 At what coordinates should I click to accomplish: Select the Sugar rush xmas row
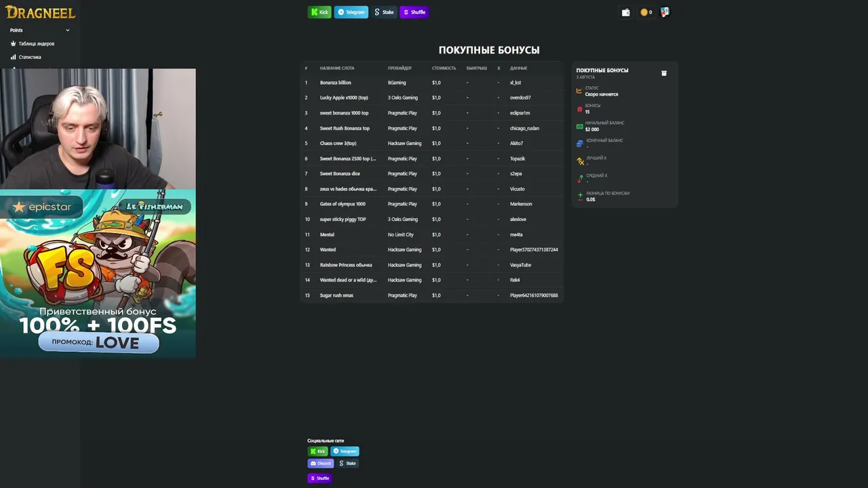click(x=432, y=296)
